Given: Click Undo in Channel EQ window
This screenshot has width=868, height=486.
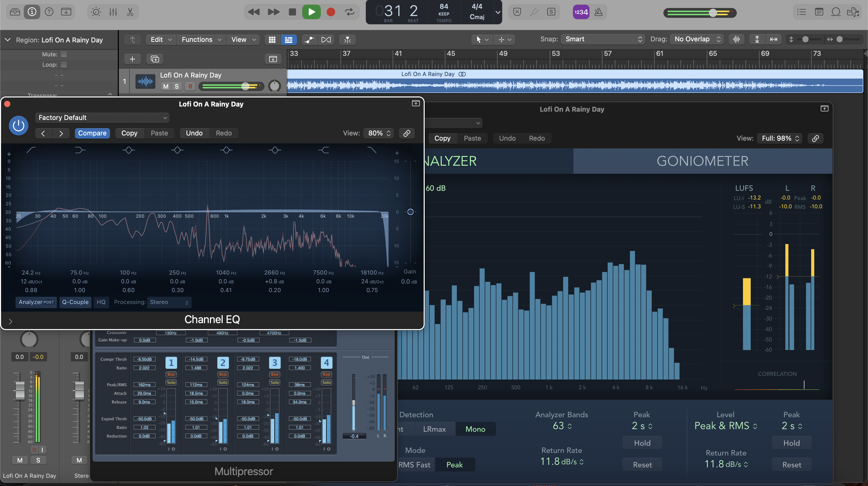Looking at the screenshot, I should [x=194, y=133].
